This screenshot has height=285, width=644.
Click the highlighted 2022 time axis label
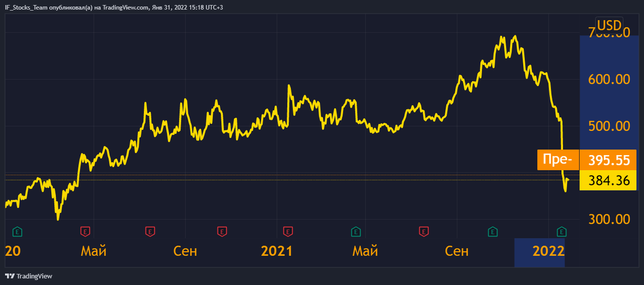[548, 252]
